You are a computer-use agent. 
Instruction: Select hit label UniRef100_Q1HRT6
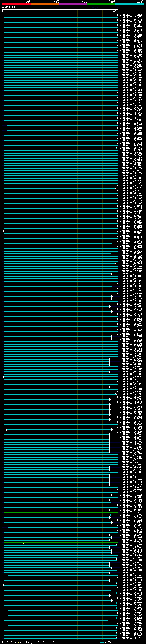[131, 512]
